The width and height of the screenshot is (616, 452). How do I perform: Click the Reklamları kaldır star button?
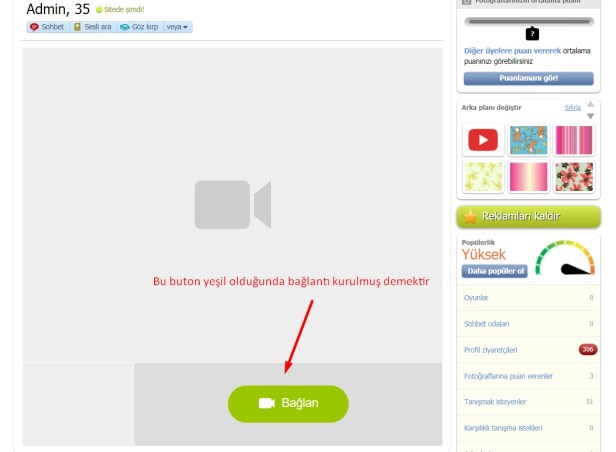pos(529,216)
